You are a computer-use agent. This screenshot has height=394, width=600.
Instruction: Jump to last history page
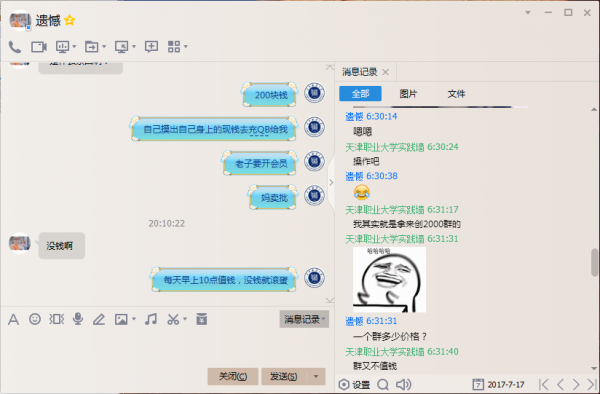coord(592,384)
